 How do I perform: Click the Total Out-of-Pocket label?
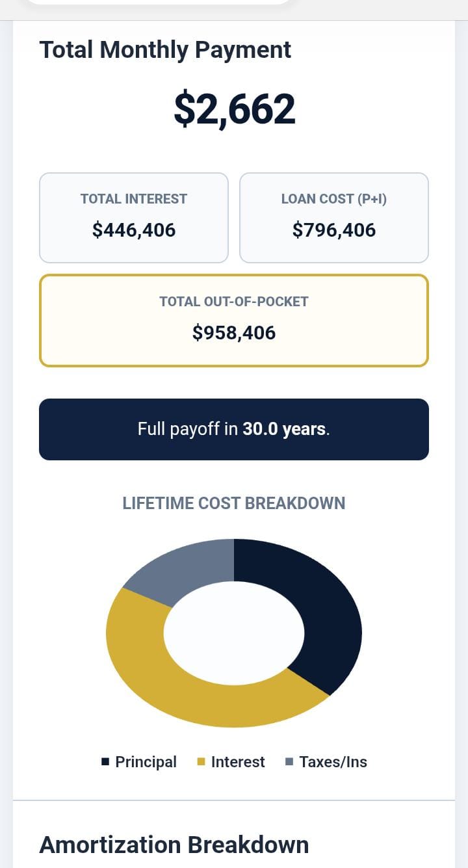point(234,302)
